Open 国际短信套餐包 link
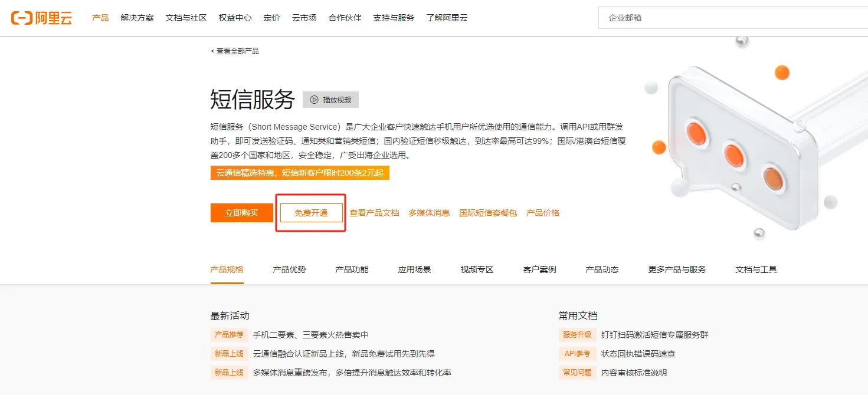This screenshot has height=395, width=868. pos(488,213)
